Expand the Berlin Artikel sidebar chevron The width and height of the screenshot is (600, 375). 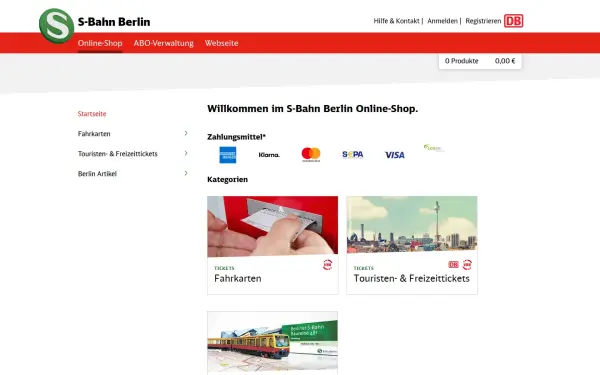point(186,173)
